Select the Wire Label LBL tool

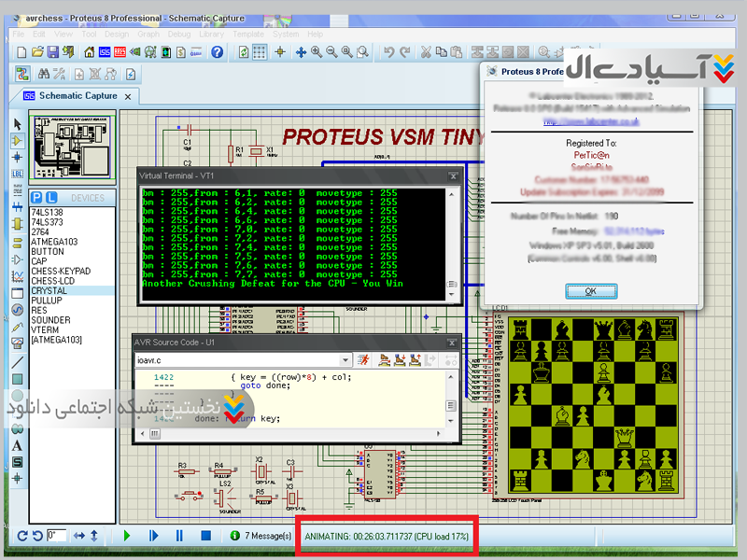coord(17,173)
